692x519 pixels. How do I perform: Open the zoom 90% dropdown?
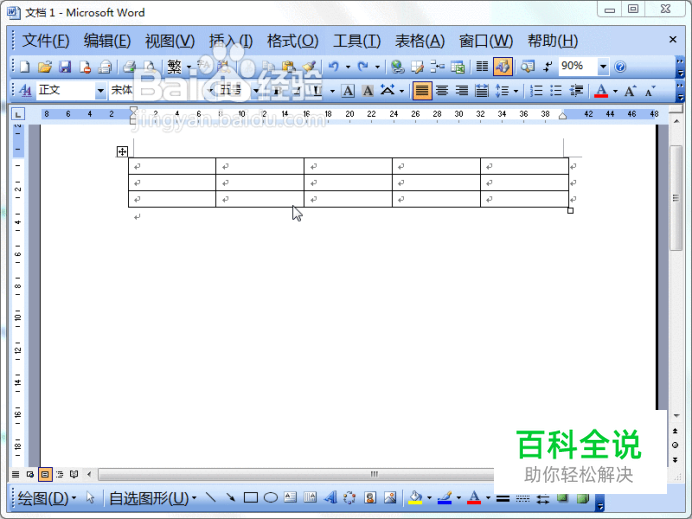[x=603, y=67]
